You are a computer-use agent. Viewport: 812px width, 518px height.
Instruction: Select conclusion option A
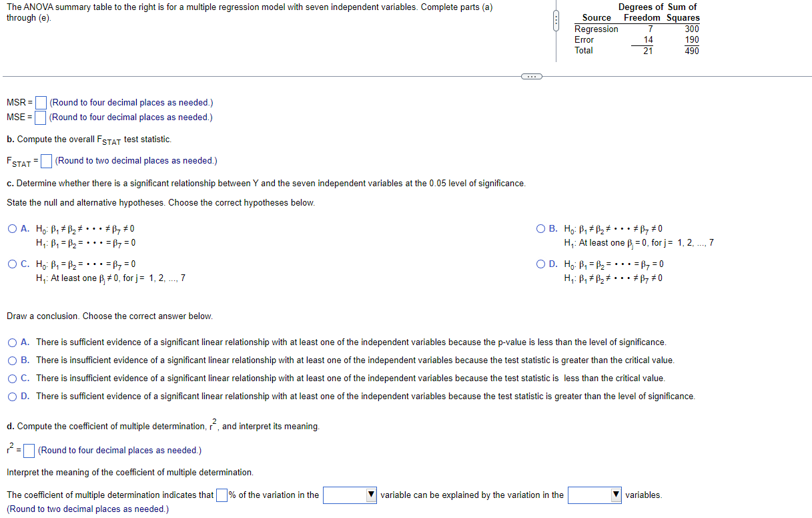(12, 342)
